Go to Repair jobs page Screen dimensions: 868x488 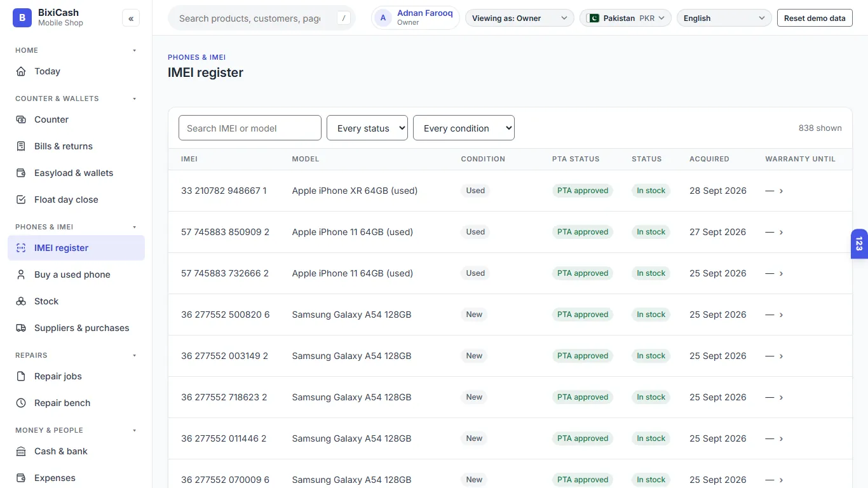(76, 376)
